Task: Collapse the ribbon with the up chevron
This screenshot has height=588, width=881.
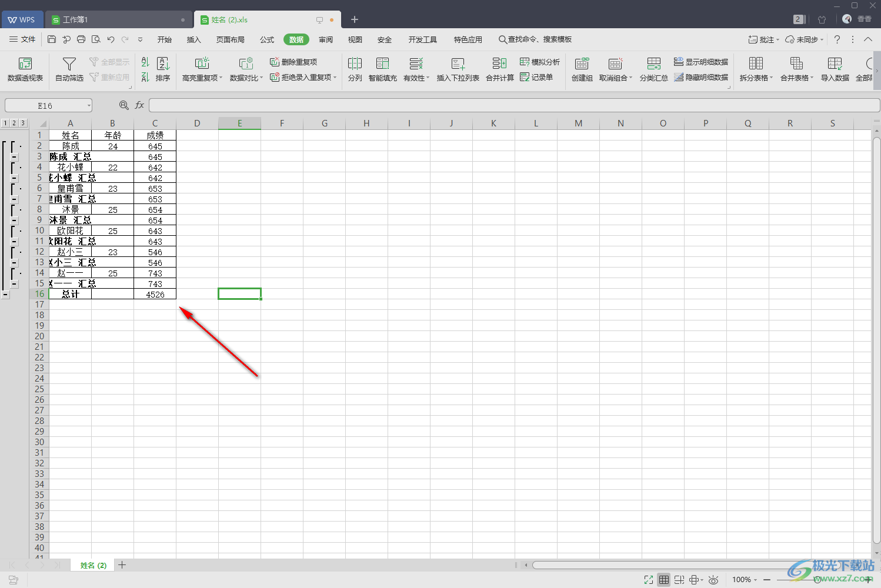Action: [x=868, y=39]
